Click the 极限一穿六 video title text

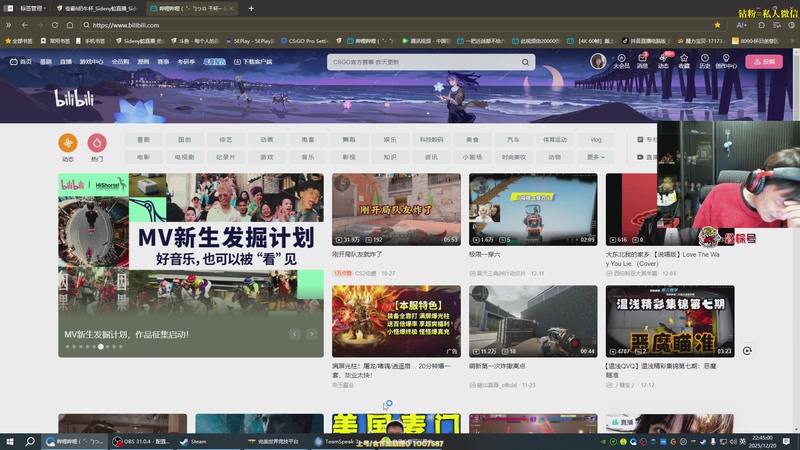(x=484, y=254)
